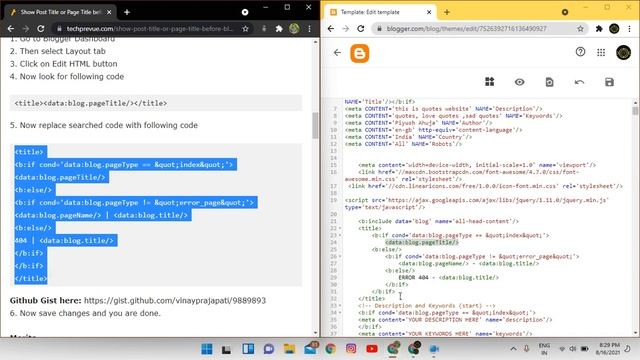The image size is (640, 360).
Task: Click the eye Preview theme icon
Action: [x=519, y=82]
